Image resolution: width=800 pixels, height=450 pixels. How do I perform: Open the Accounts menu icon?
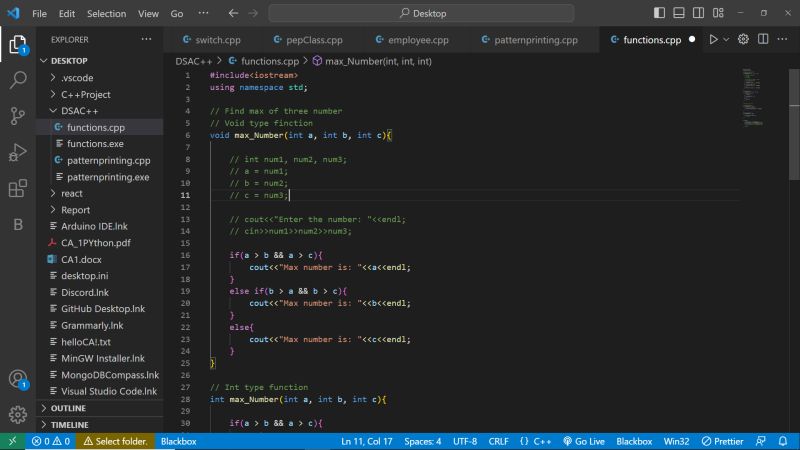pyautogui.click(x=18, y=379)
